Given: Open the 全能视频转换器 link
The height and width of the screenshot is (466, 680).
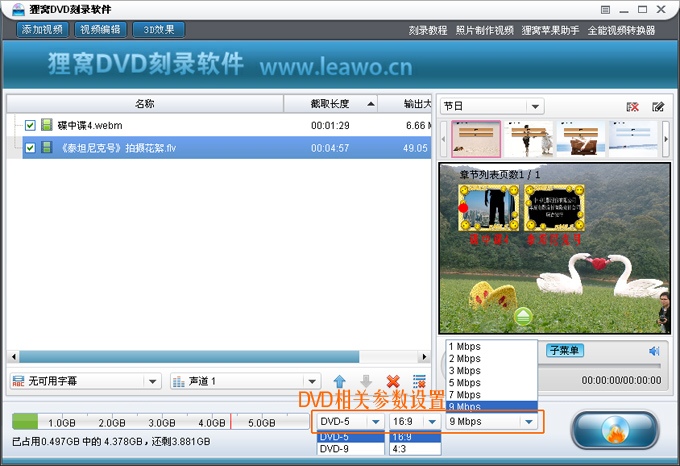Looking at the screenshot, I should (x=621, y=30).
